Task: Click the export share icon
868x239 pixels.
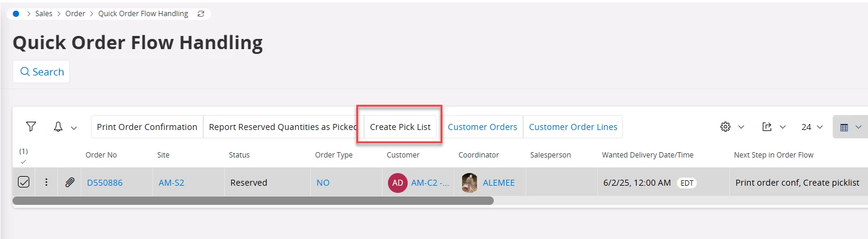Action: click(x=768, y=127)
